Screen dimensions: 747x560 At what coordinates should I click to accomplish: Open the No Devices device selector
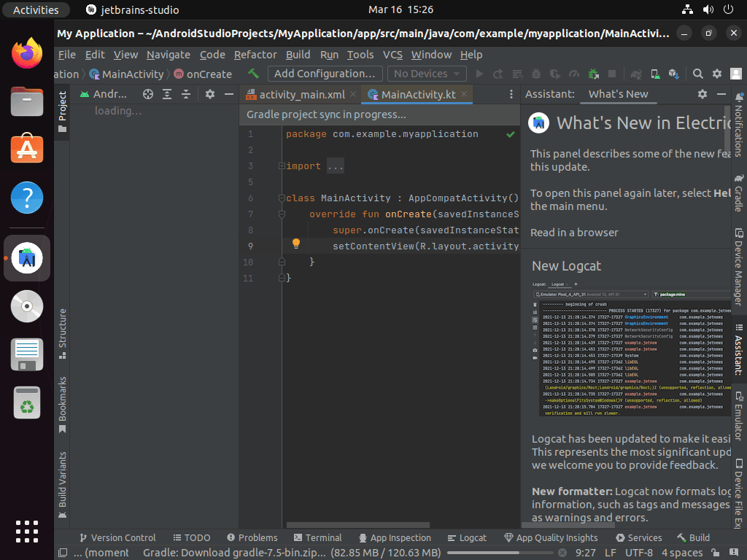(426, 74)
